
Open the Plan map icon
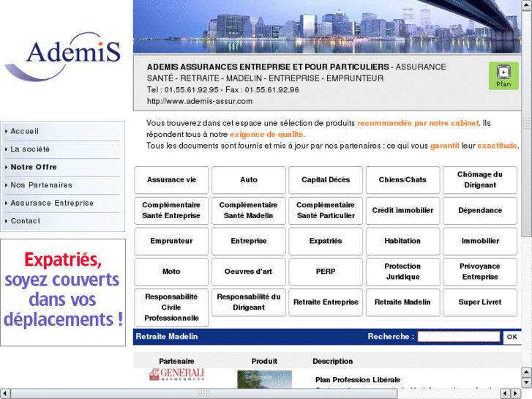[503, 75]
